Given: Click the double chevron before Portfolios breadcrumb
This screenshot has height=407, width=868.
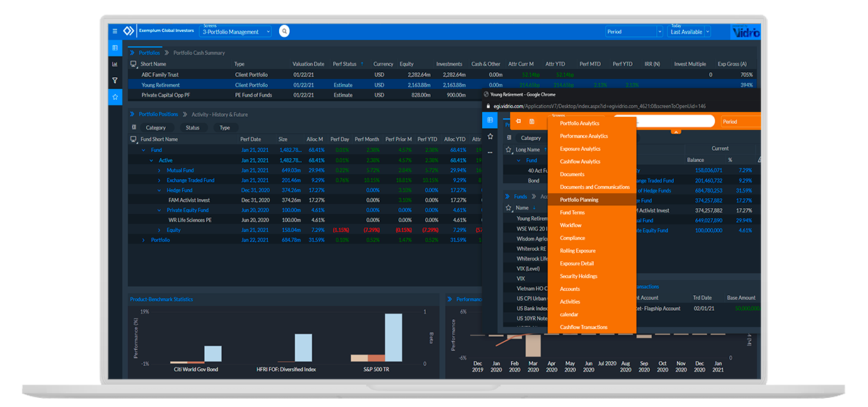Looking at the screenshot, I should click(x=132, y=52).
